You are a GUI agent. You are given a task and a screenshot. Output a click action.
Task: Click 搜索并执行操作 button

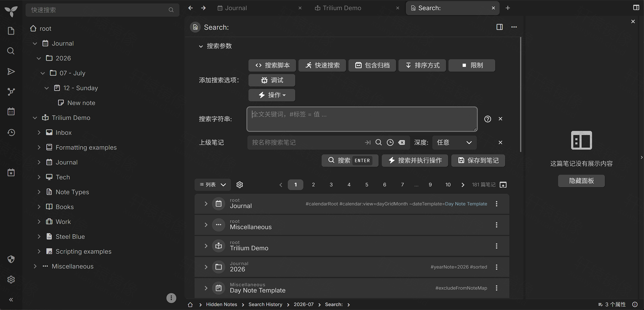coord(415,160)
